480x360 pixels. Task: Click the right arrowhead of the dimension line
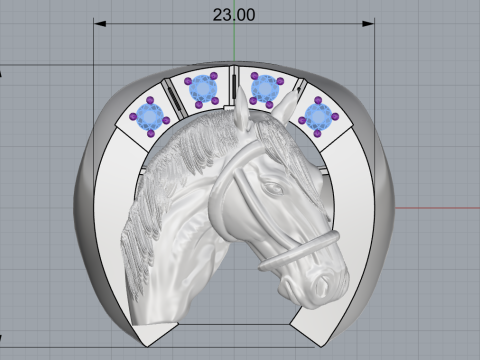368,24
